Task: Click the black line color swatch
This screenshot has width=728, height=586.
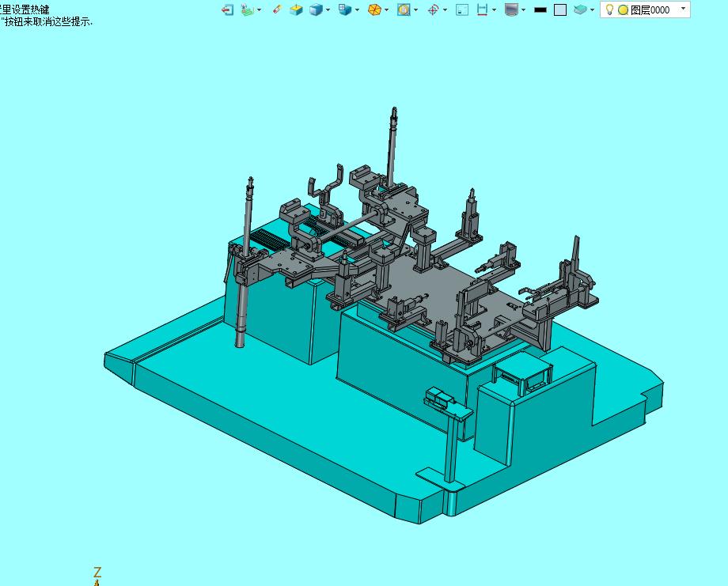Action: 540,9
